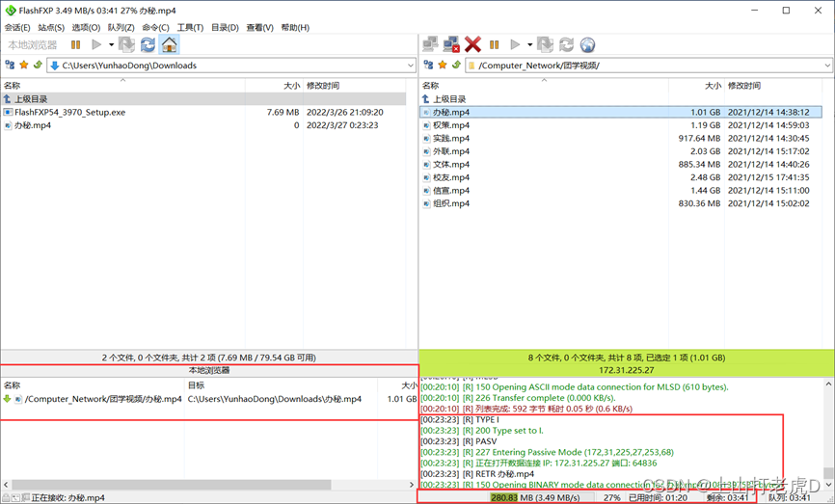Open the 队列(Z) menu
This screenshot has height=504, width=835.
pos(121,28)
